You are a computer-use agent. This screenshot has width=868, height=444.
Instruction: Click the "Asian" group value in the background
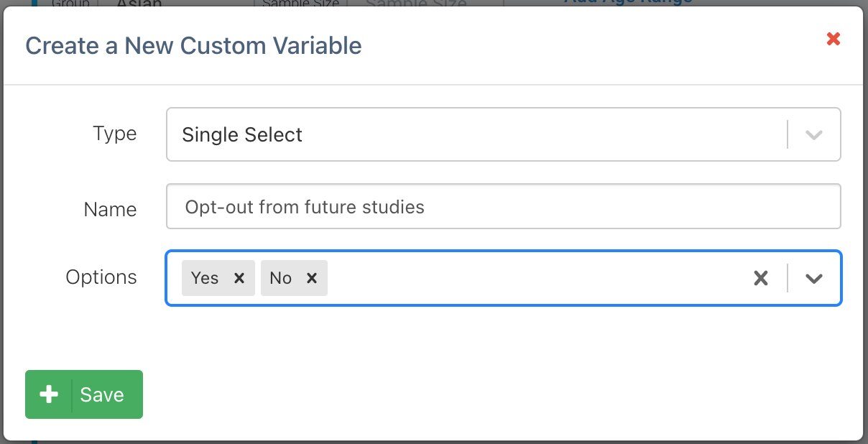coord(139,4)
